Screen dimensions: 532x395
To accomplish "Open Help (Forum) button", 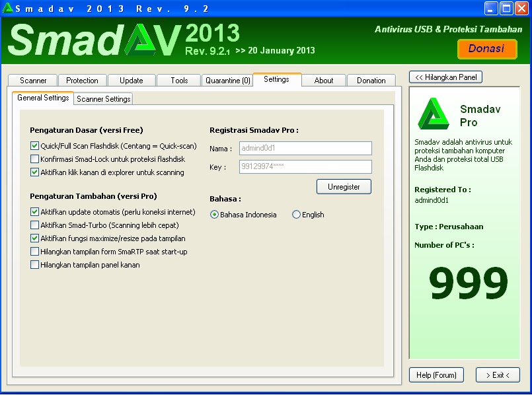I will point(436,375).
